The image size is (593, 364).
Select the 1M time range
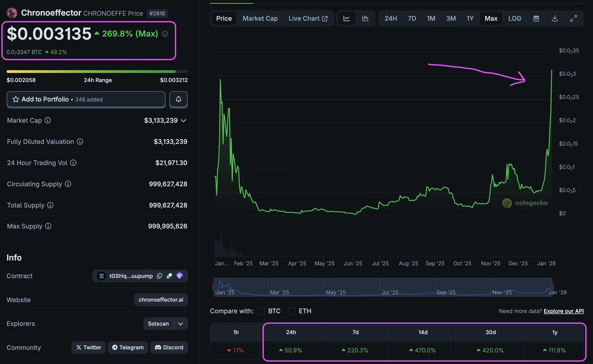point(431,18)
